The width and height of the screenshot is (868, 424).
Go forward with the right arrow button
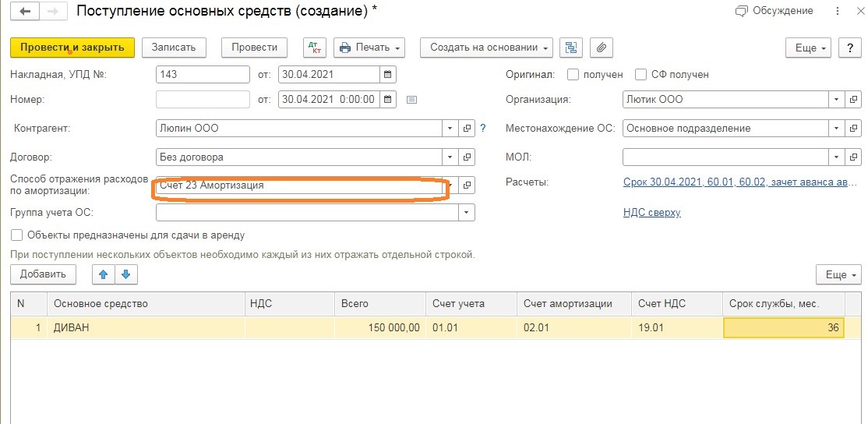point(53,12)
